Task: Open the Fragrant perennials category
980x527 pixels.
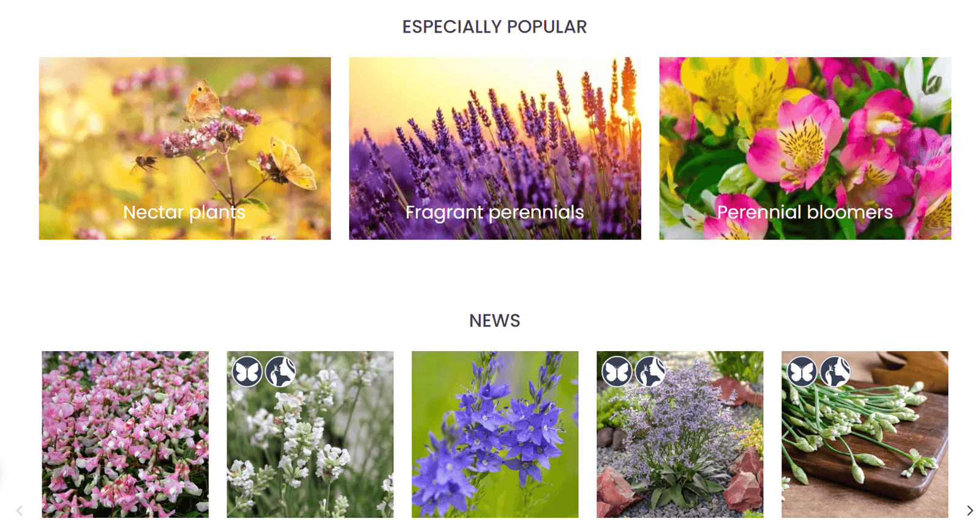Action: (x=495, y=212)
